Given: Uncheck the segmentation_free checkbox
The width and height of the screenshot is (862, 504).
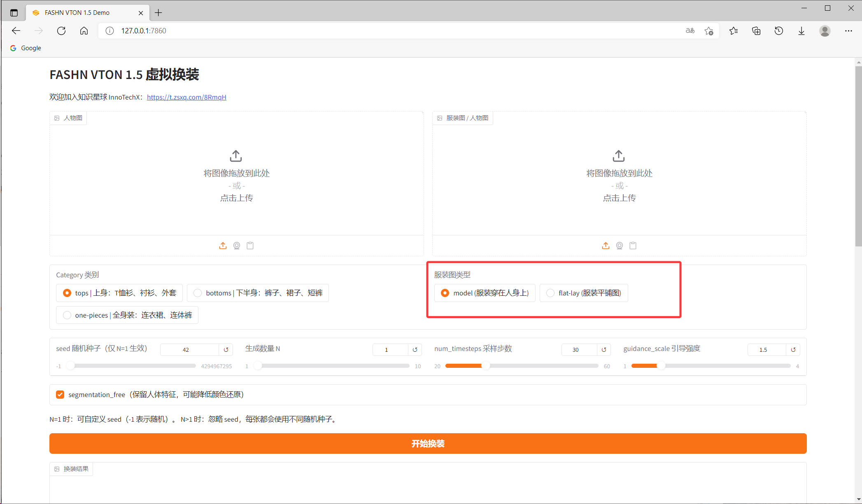Looking at the screenshot, I should tap(60, 395).
